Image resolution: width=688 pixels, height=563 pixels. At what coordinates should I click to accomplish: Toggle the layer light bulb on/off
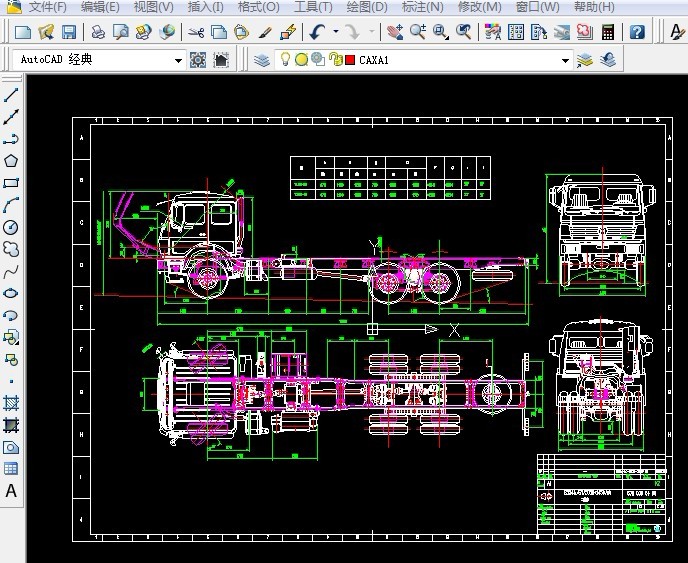click(285, 60)
